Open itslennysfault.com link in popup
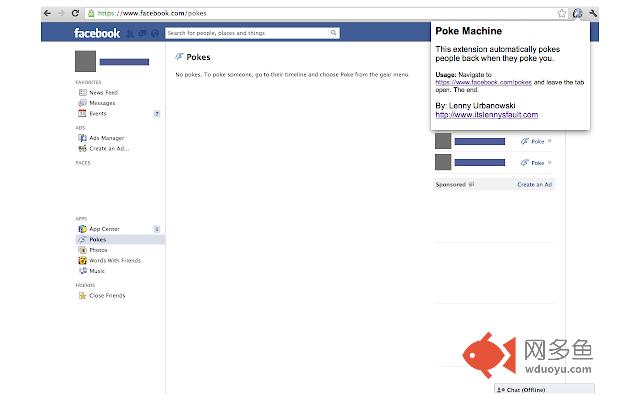640x400 pixels. (x=487, y=115)
